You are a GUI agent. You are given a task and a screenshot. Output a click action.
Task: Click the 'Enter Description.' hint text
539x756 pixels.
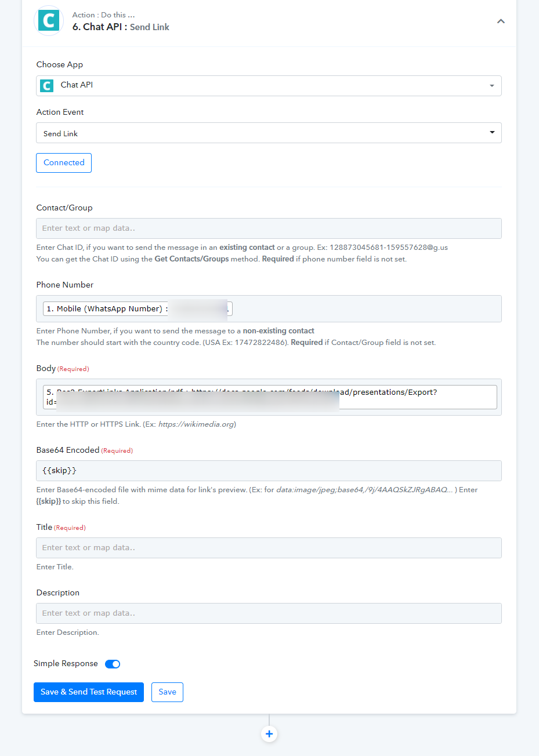click(68, 633)
